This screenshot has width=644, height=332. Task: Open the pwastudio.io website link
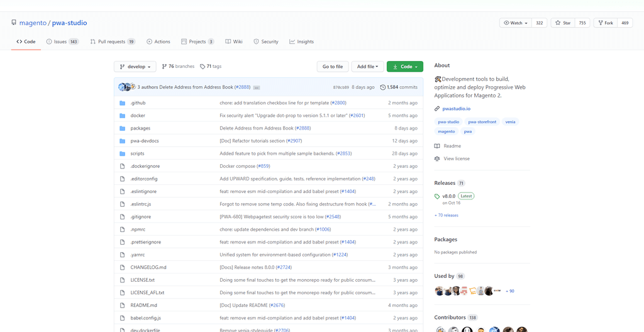coord(457,109)
